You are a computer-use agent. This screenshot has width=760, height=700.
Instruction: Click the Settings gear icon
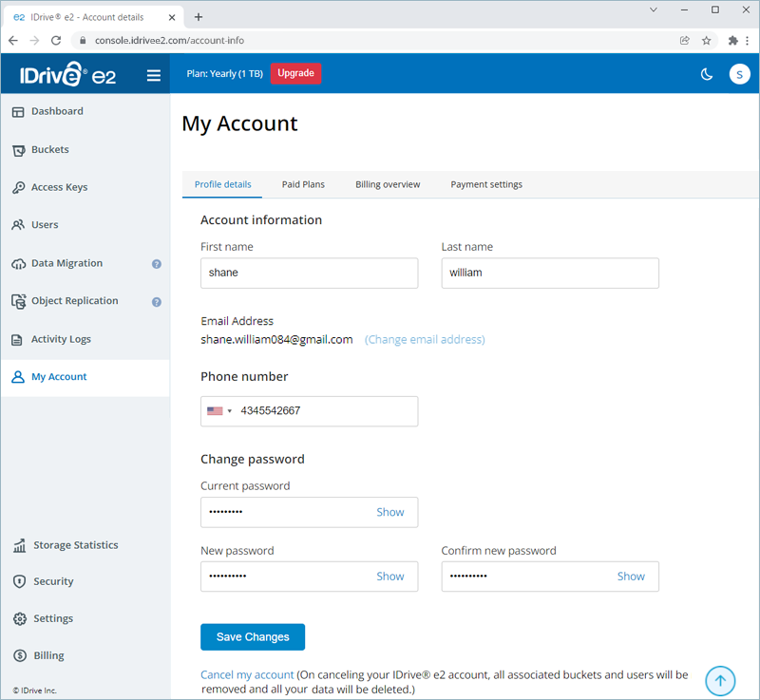(x=20, y=618)
